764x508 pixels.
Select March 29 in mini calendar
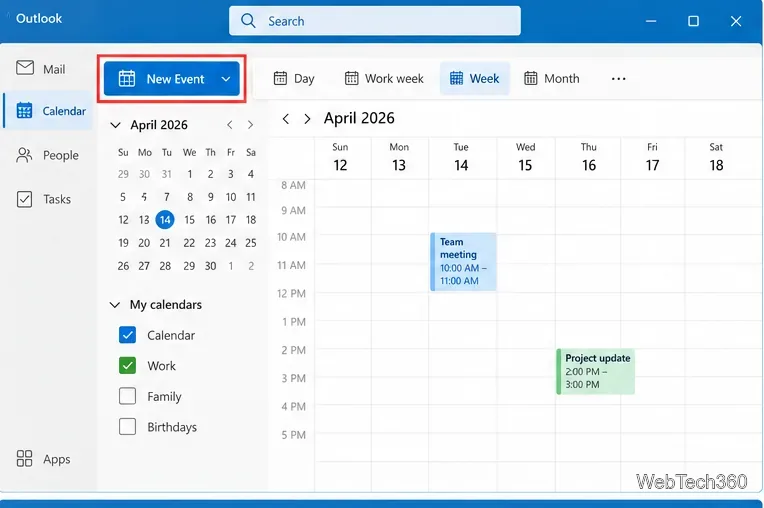123,174
